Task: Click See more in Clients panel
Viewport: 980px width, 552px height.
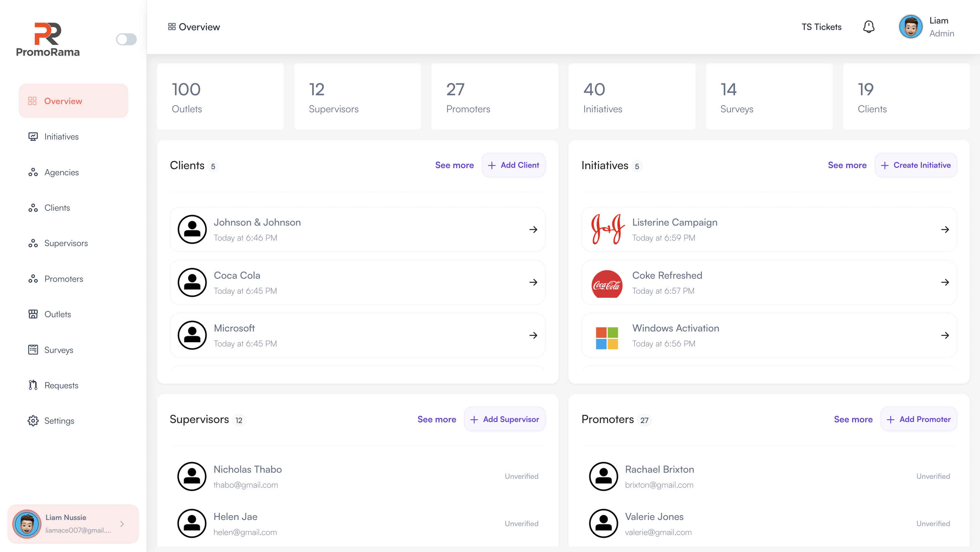Action: (454, 165)
